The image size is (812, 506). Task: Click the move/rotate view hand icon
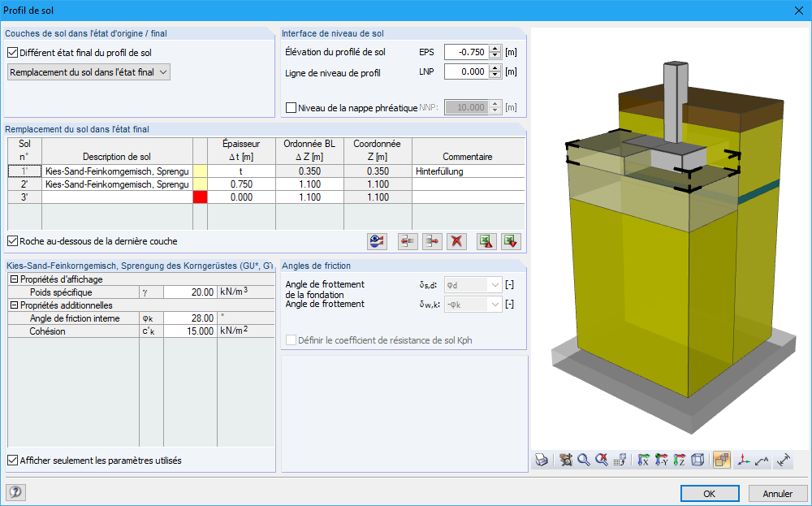click(x=566, y=460)
